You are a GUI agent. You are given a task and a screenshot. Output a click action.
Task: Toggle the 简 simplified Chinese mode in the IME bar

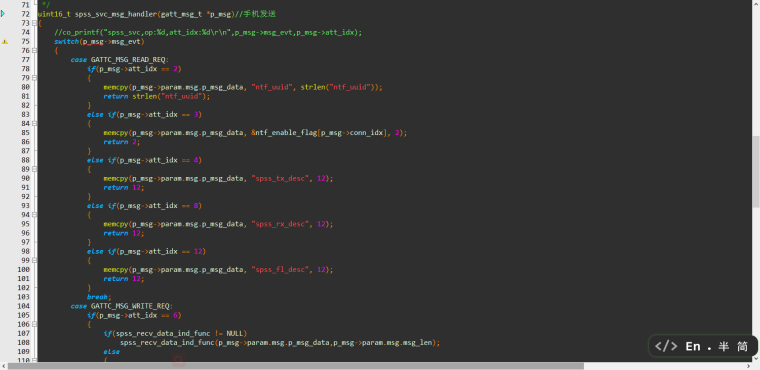(743, 346)
